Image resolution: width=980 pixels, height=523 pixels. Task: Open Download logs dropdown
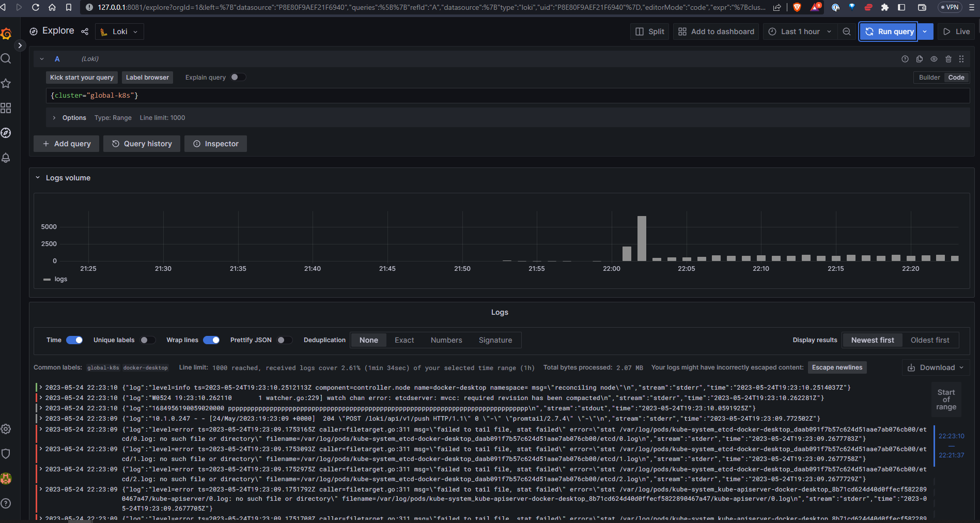(936, 367)
